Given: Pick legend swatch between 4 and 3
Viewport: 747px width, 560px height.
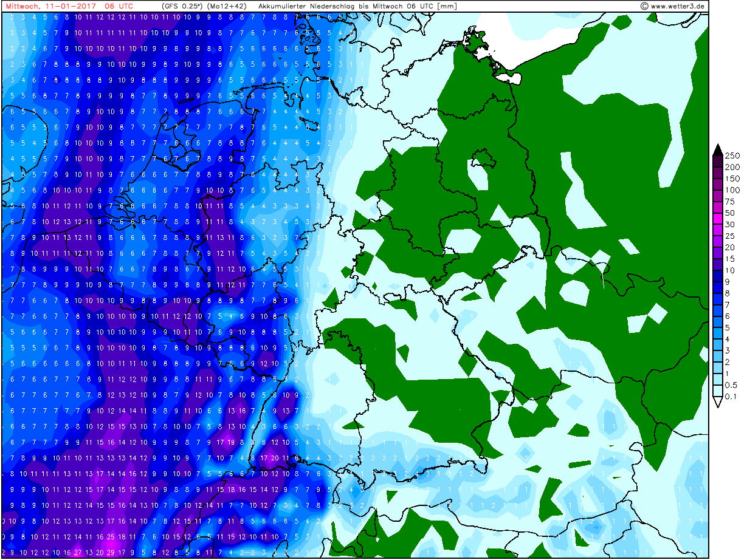Looking at the screenshot, I should tap(717, 346).
